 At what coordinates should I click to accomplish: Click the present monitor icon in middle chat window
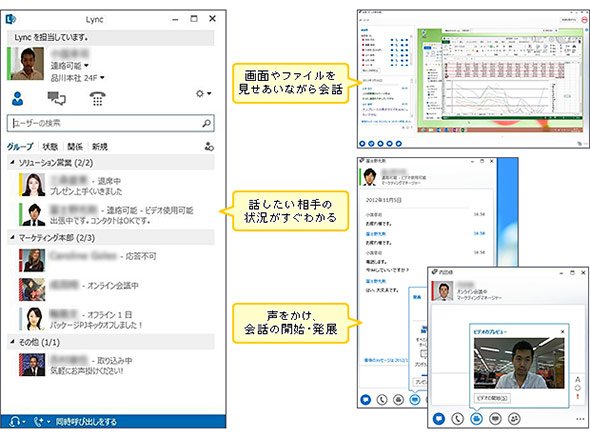click(x=415, y=400)
